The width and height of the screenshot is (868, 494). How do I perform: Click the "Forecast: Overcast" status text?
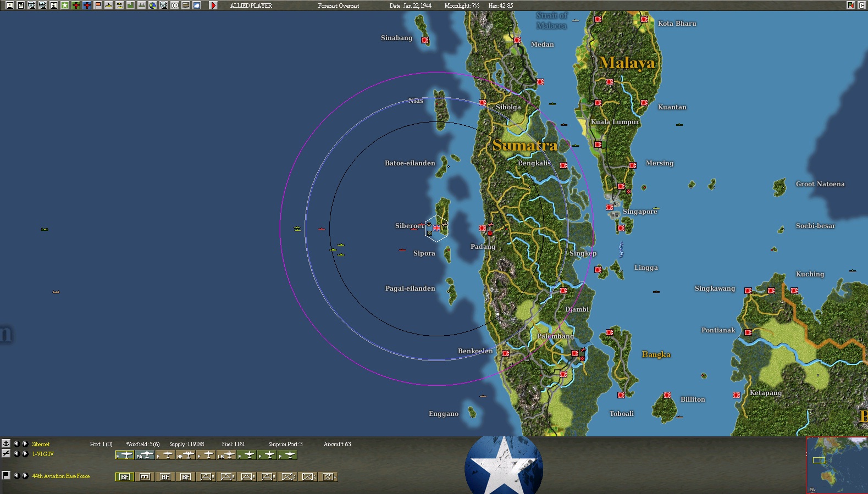point(339,5)
